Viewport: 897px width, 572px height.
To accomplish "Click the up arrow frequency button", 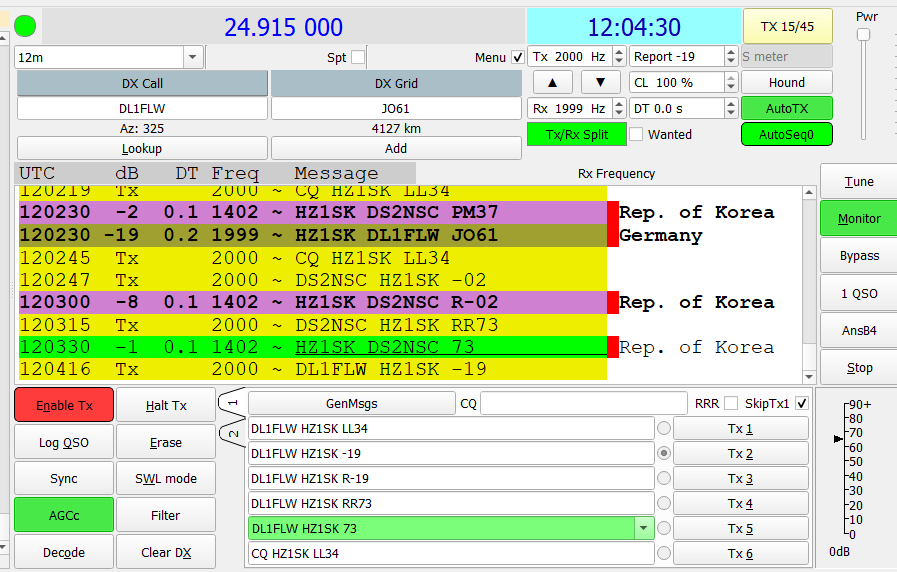I will point(553,82).
